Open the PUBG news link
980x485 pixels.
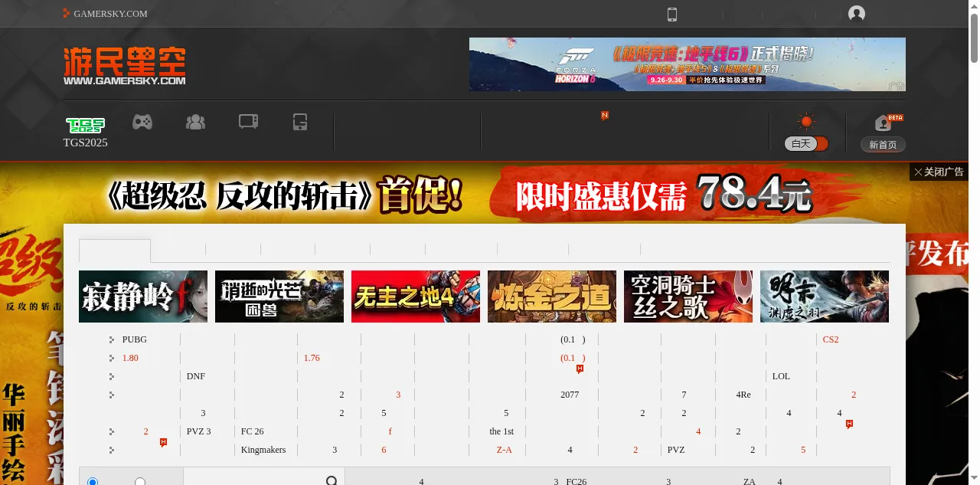coord(134,339)
